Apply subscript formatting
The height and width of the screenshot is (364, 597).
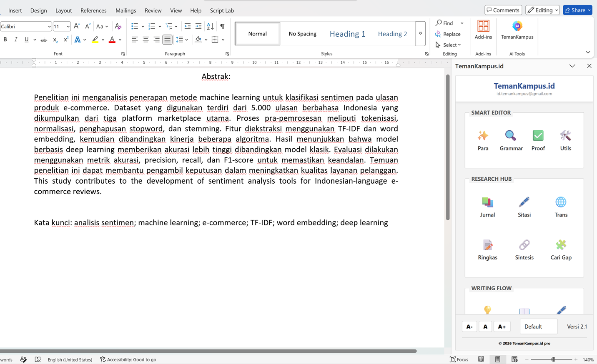(x=55, y=40)
